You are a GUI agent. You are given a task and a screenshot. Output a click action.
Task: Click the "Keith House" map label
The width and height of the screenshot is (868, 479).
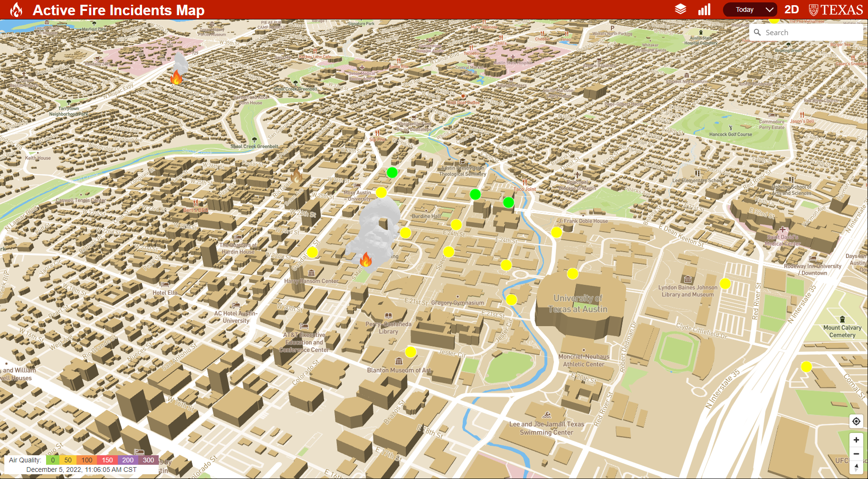38,158
